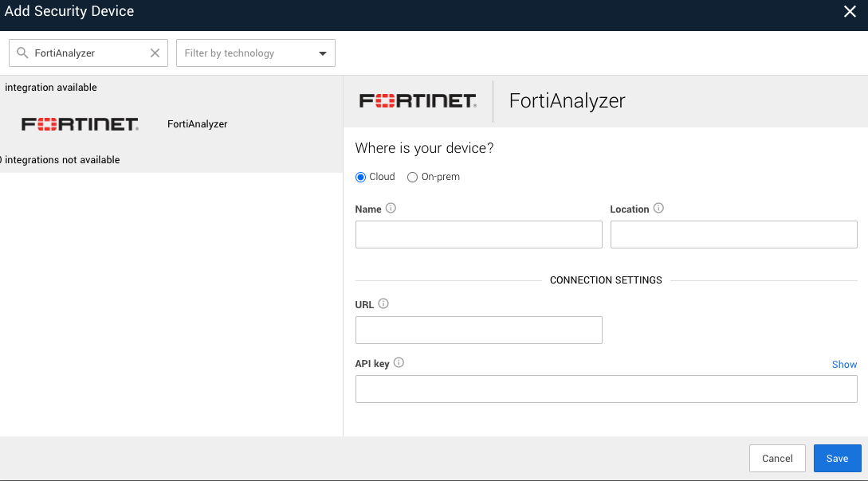
Task: Click the API key info icon
Action: pyautogui.click(x=399, y=362)
